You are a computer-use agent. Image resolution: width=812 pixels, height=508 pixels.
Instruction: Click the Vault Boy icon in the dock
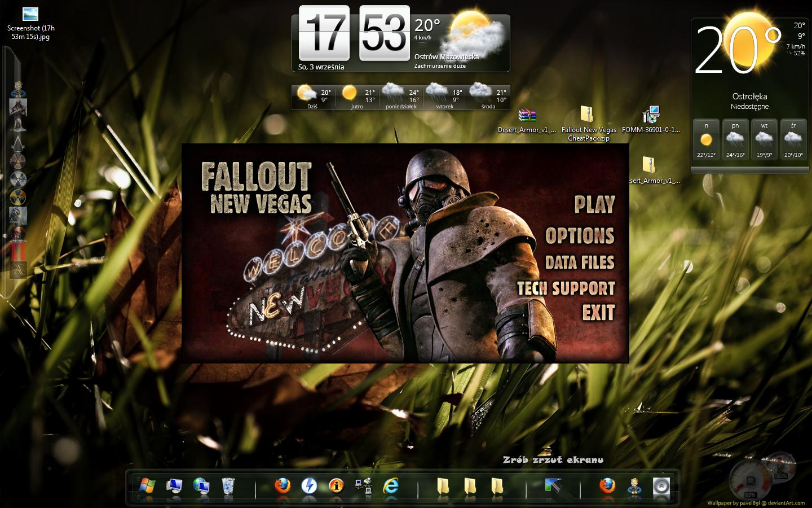(x=634, y=485)
